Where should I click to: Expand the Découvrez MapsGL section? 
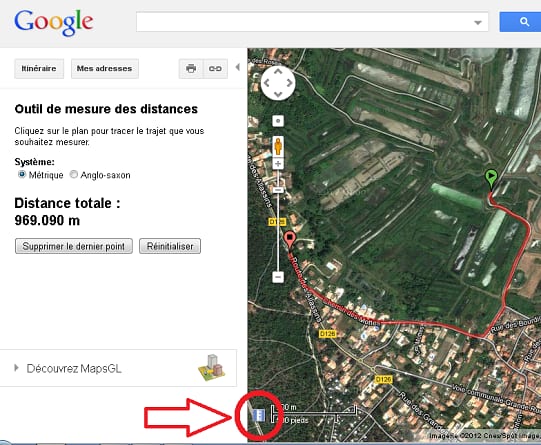pyautogui.click(x=16, y=368)
